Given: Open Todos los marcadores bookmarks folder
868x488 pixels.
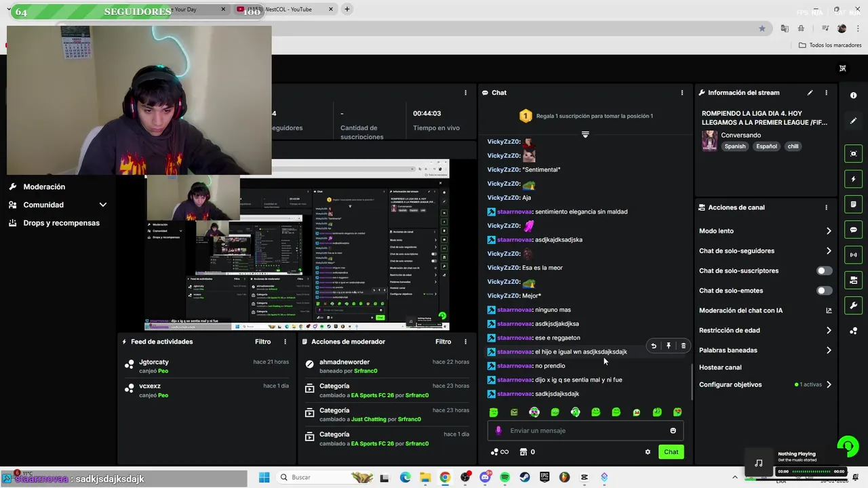Looking at the screenshot, I should 830,45.
